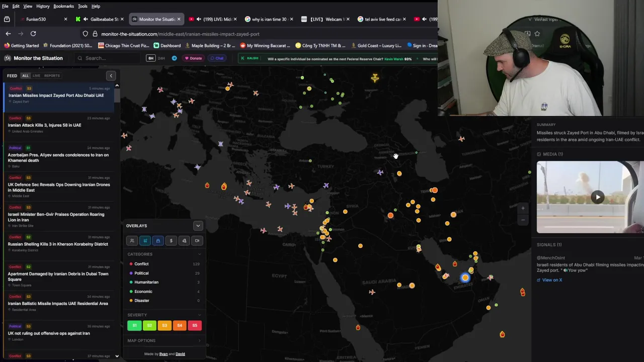Click Monitor the Situation globe logo
The width and height of the screenshot is (644, 362).
coord(8,58)
